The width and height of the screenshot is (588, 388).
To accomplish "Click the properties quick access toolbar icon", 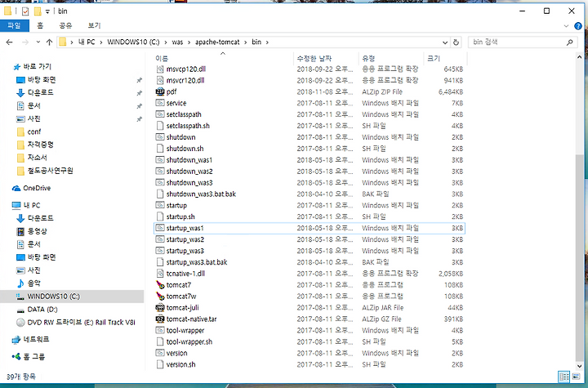I will [x=25, y=11].
